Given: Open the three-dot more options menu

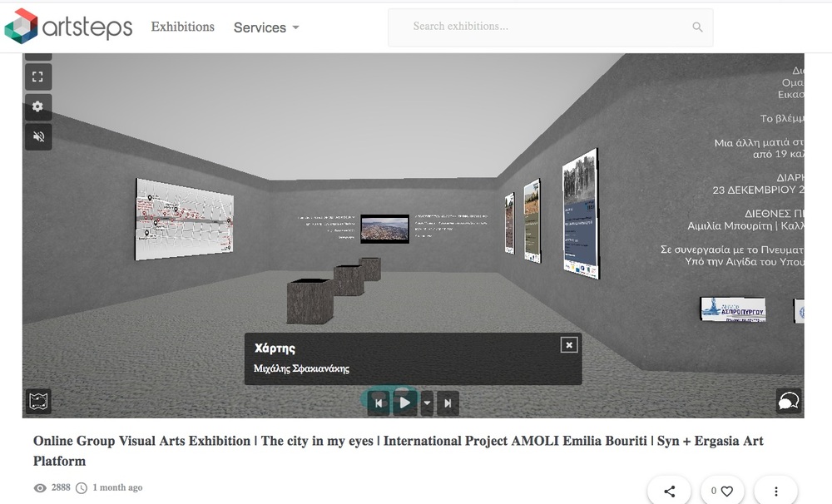Looking at the screenshot, I should 775,492.
